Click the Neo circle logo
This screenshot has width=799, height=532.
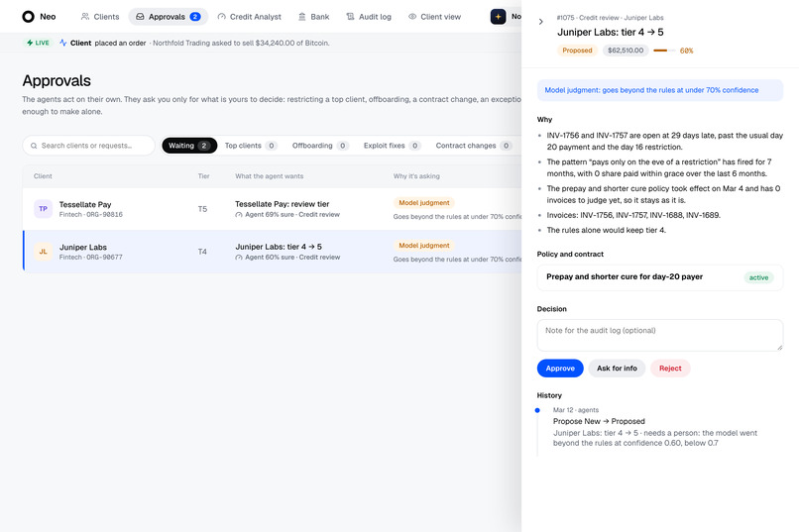pos(28,17)
